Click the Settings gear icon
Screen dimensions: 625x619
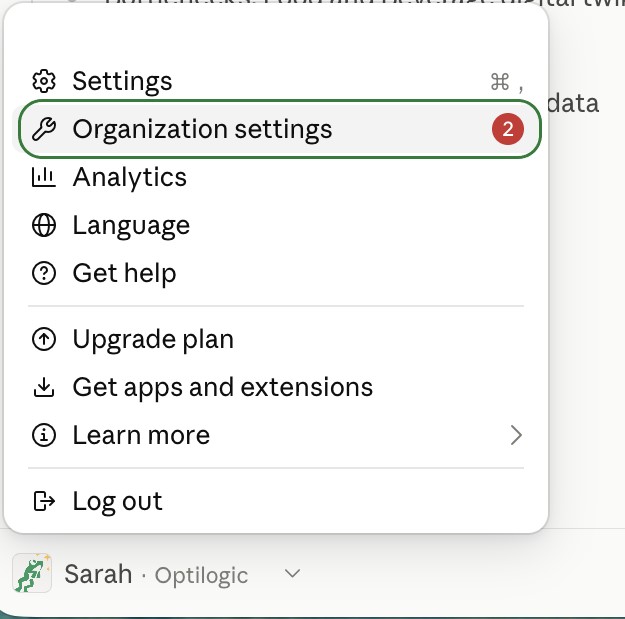click(x=44, y=81)
